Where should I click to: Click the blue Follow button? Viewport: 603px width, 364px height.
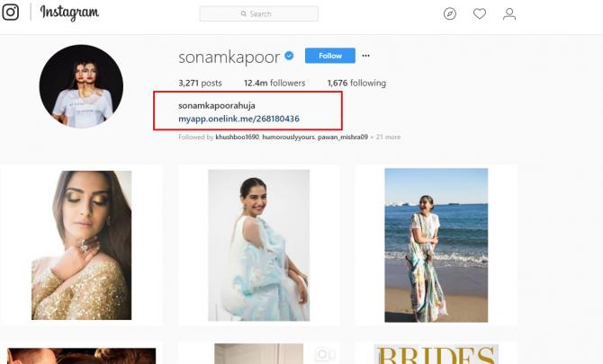pyautogui.click(x=330, y=56)
